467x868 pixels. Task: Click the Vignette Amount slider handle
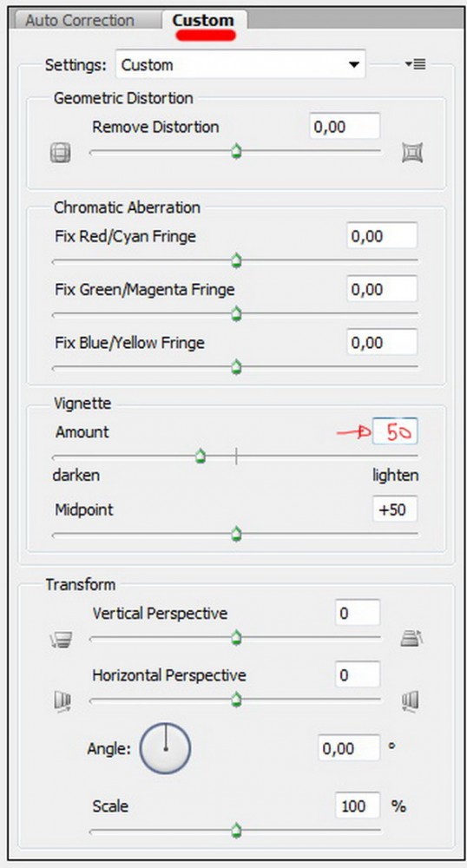201,457
